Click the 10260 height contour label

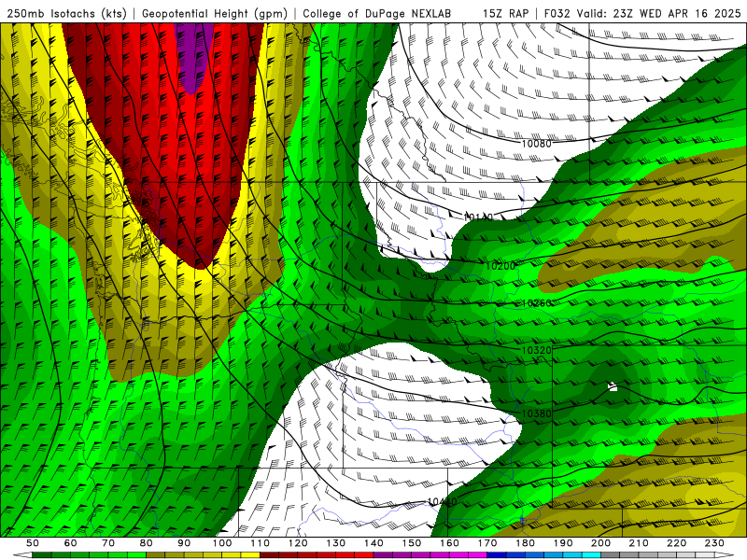click(536, 302)
